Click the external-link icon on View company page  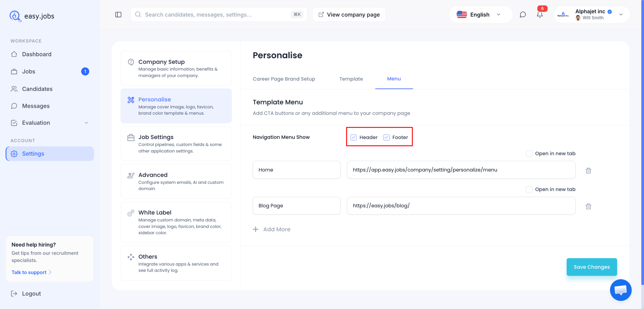(321, 15)
